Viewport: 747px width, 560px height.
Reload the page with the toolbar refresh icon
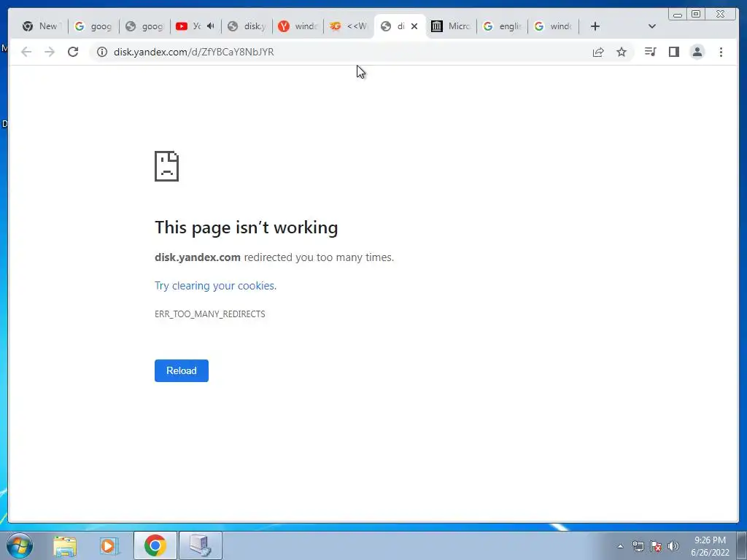click(x=73, y=52)
